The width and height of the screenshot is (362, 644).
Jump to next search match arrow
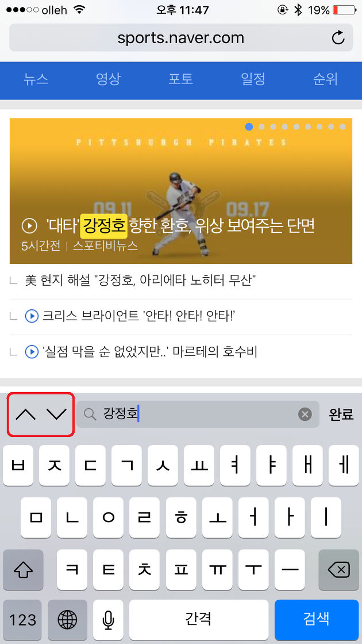pyautogui.click(x=56, y=415)
